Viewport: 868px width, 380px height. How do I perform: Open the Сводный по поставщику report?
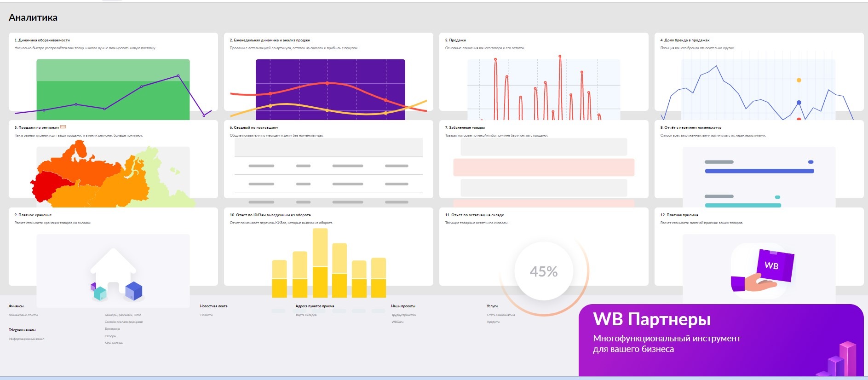coord(328,159)
